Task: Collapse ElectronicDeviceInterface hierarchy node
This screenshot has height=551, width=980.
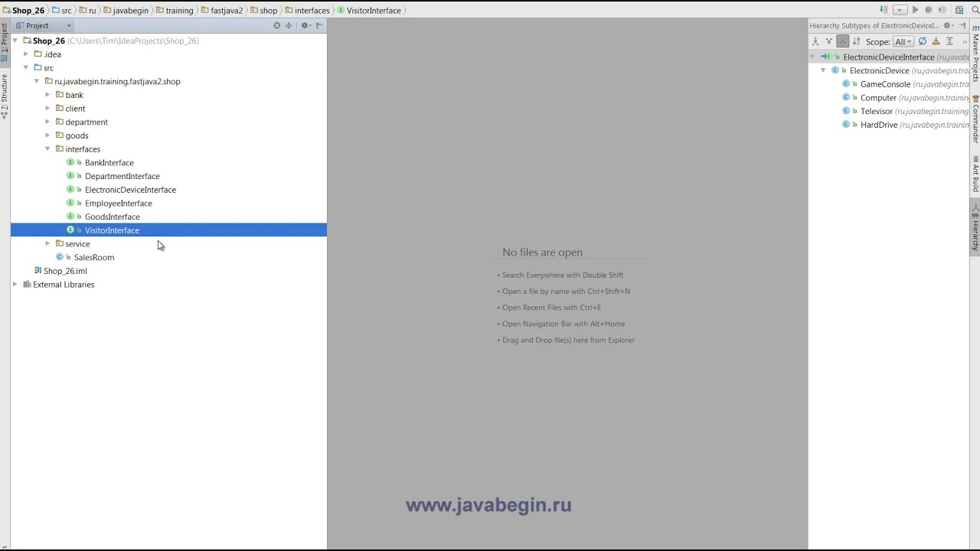Action: [x=812, y=57]
